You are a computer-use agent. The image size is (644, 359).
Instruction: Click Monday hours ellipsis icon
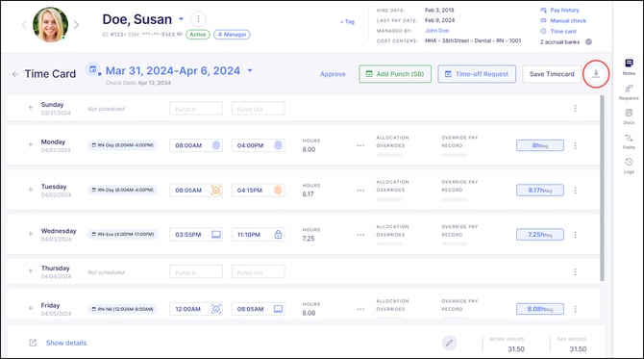(360, 145)
